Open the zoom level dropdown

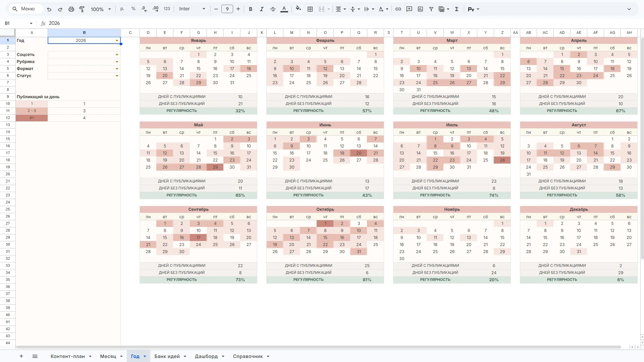click(101, 9)
